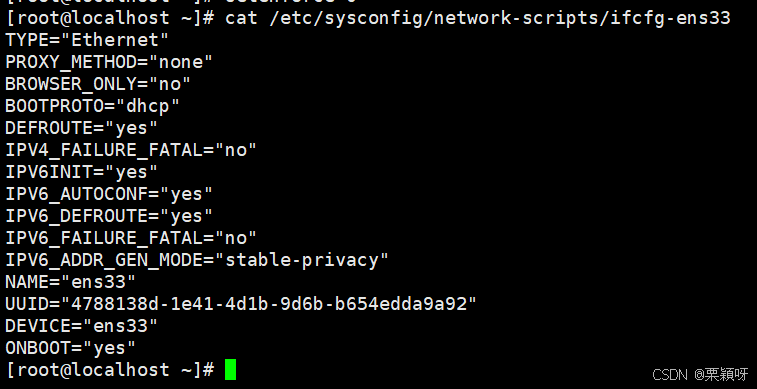The width and height of the screenshot is (757, 389).
Task: Click the IPV6INIT="yes" line
Action: click(x=82, y=172)
